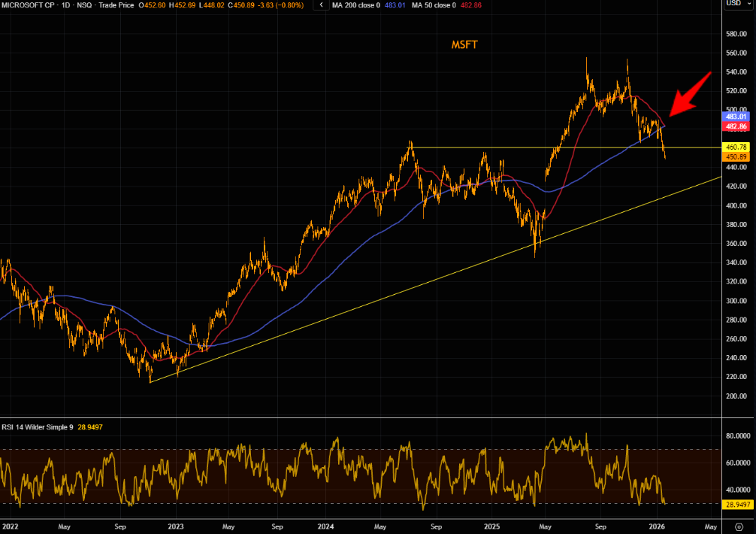Screen dimensions: 756x534
Task: Click the 580.00 level on price axis
Action: (736, 34)
